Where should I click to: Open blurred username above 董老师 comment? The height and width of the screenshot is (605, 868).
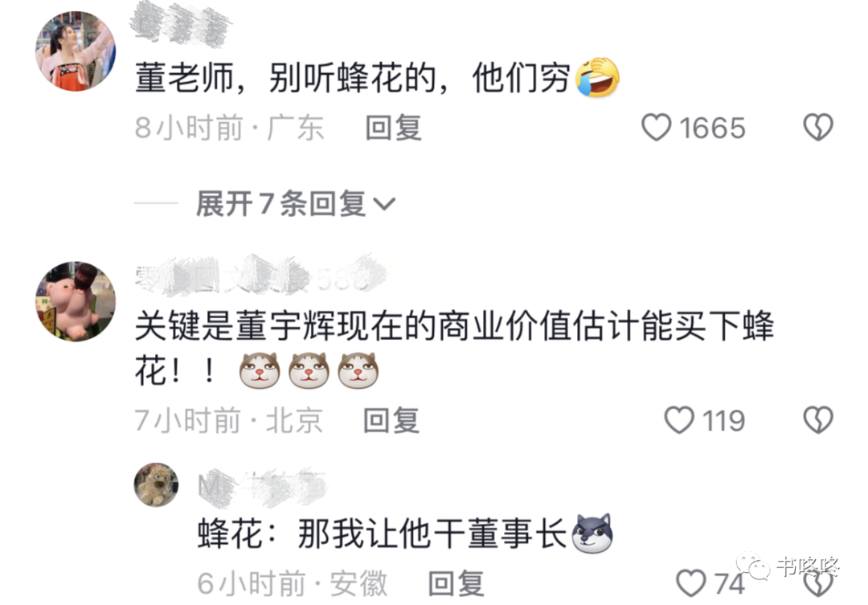pyautogui.click(x=181, y=23)
